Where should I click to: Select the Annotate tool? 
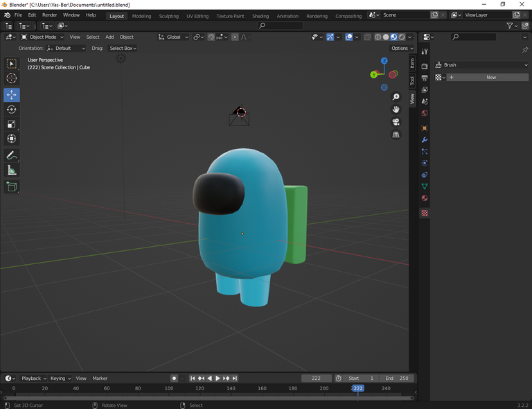(x=12, y=155)
